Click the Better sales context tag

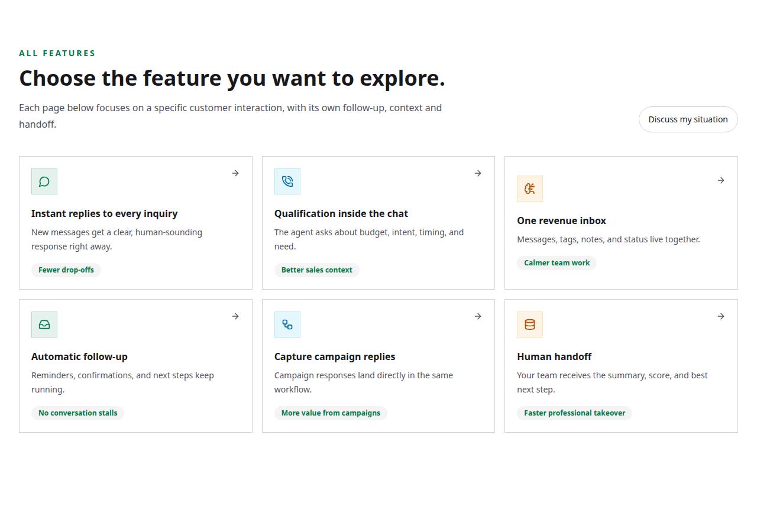click(x=316, y=270)
